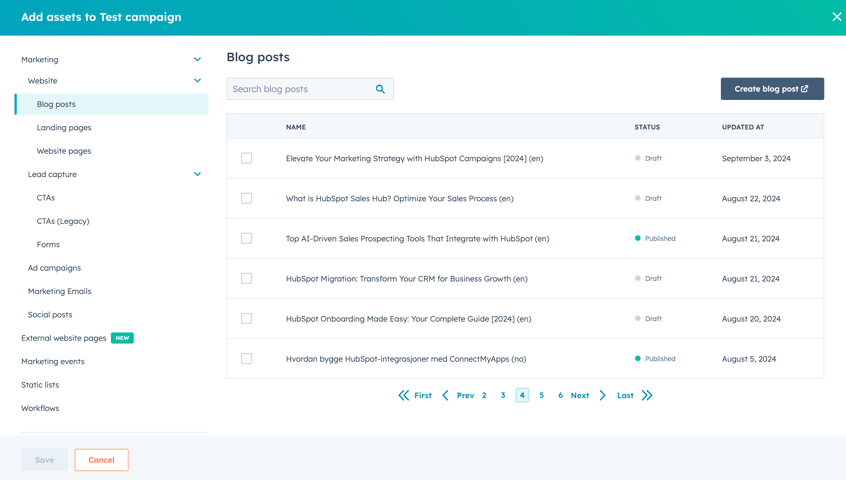Click the previous page chevron arrow

coord(445,395)
